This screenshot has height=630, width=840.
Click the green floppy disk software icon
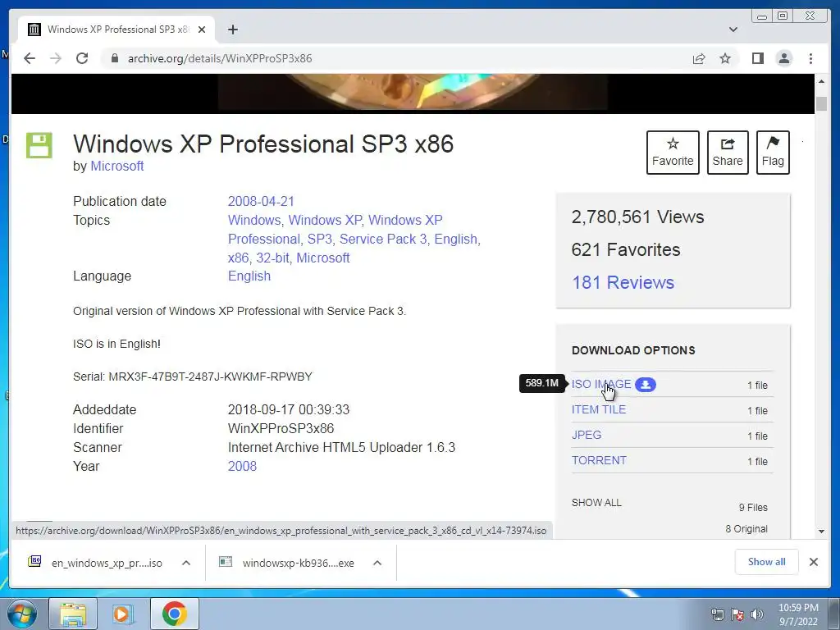pyautogui.click(x=39, y=145)
